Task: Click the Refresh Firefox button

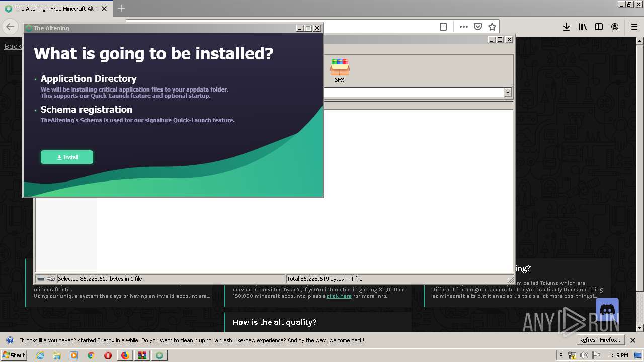Action: point(600,340)
